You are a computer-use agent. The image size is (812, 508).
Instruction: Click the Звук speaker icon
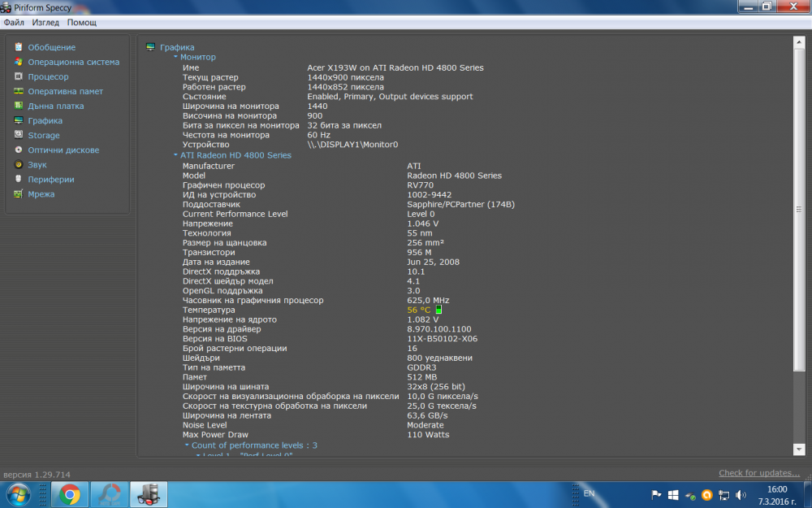coord(19,164)
